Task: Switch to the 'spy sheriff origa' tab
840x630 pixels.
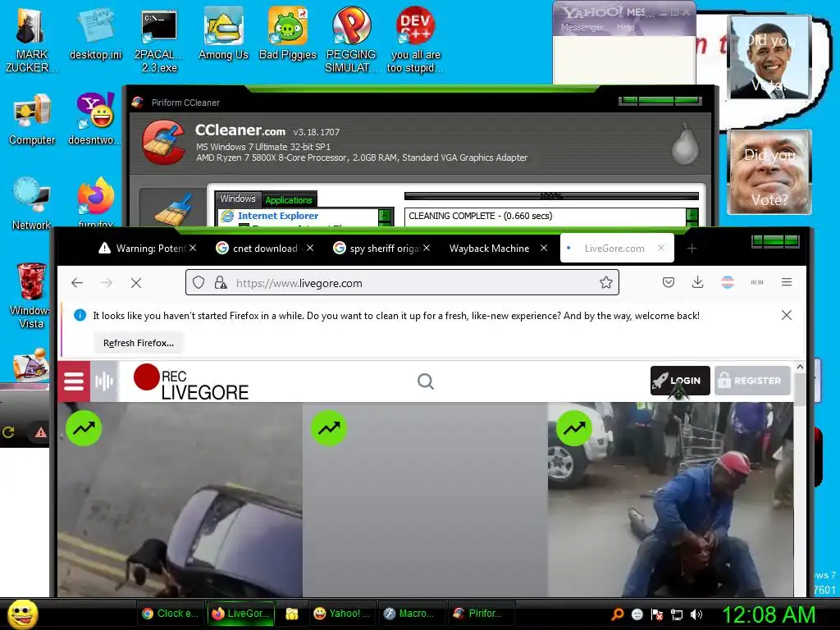Action: [x=377, y=249]
